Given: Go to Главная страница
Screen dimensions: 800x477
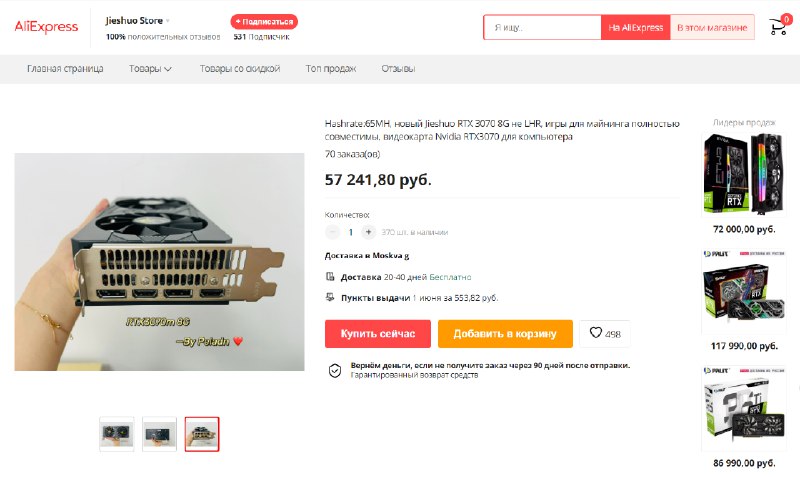Looking at the screenshot, I should tap(65, 68).
